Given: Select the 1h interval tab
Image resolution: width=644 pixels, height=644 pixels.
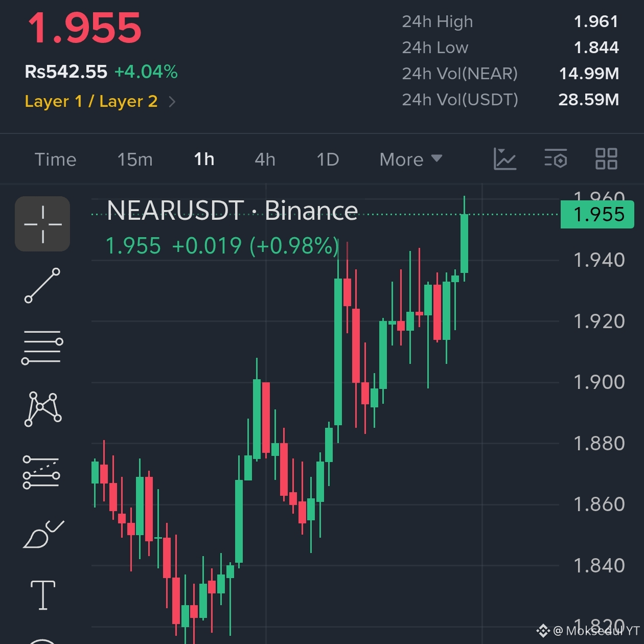Looking at the screenshot, I should tap(204, 159).
